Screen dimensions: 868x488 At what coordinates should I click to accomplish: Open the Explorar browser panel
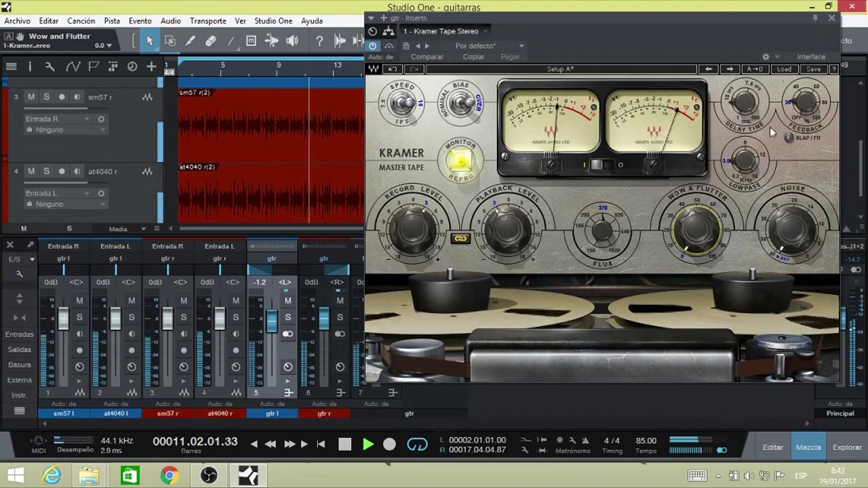pos(847,447)
